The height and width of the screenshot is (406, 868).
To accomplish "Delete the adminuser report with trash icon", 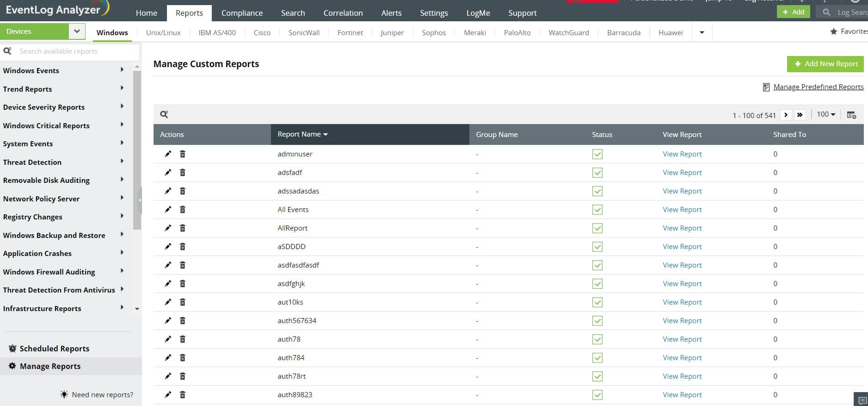I will coord(183,154).
